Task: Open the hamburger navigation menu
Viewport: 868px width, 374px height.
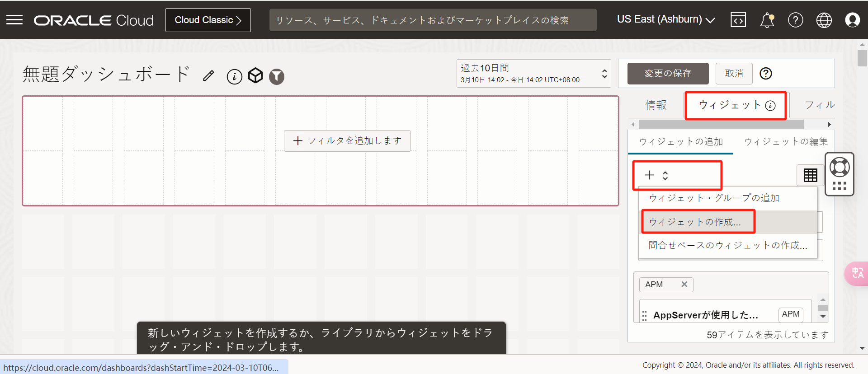Action: point(14,20)
